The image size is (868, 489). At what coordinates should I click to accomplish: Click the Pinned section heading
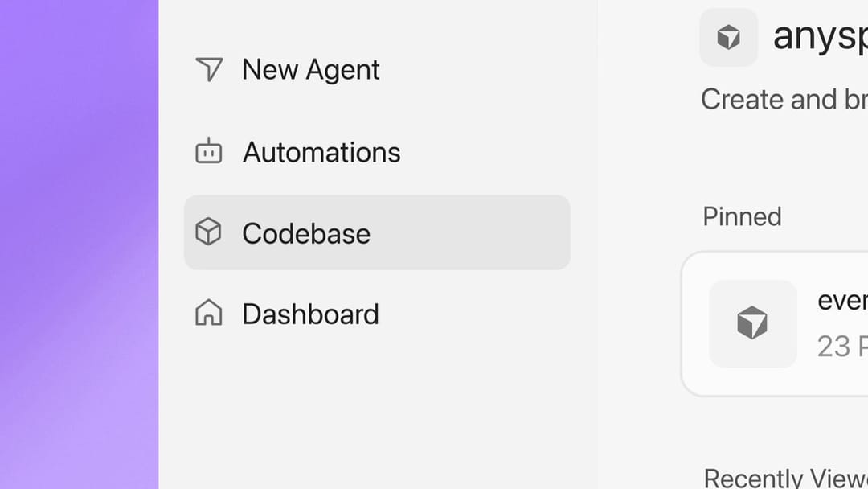coord(742,216)
